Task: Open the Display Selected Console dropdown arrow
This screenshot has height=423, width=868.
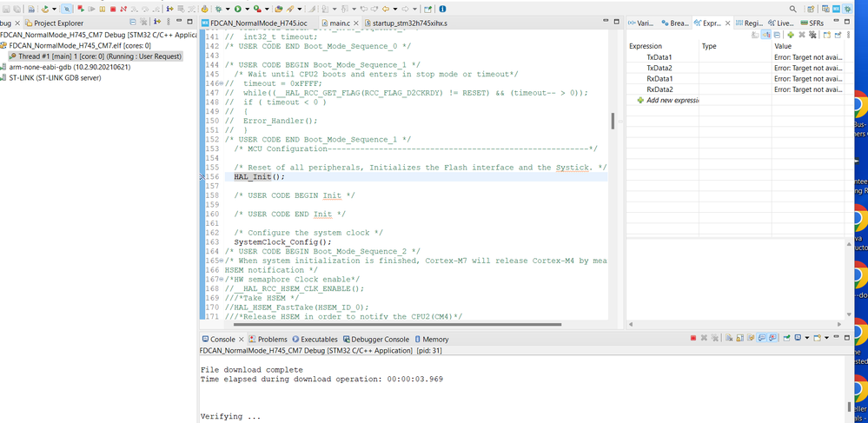Action: (x=806, y=338)
